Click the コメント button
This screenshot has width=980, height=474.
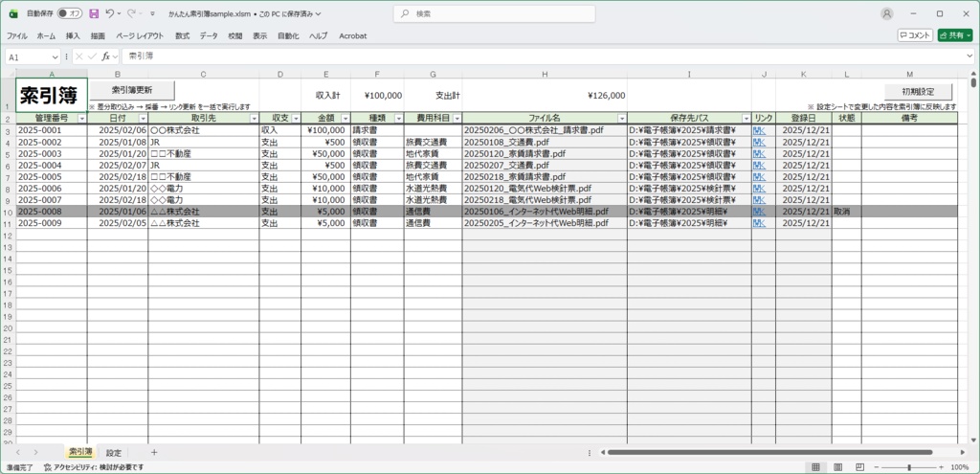click(915, 35)
